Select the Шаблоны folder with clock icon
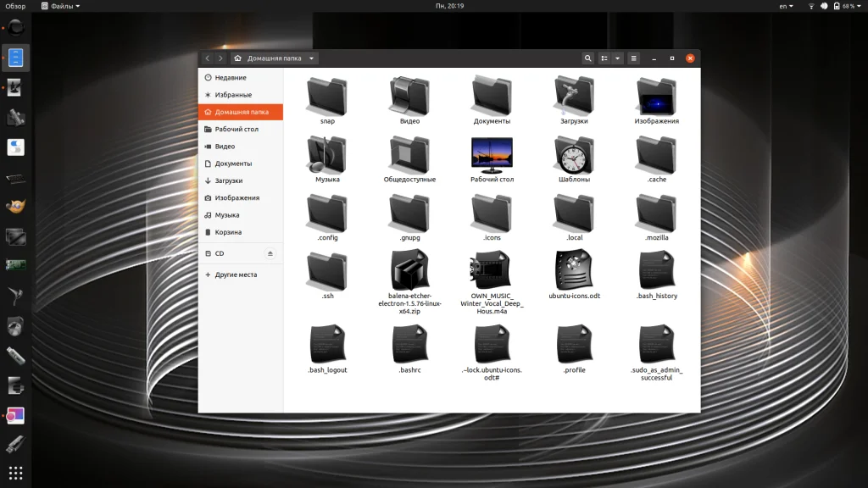This screenshot has height=488, width=868. 574,155
